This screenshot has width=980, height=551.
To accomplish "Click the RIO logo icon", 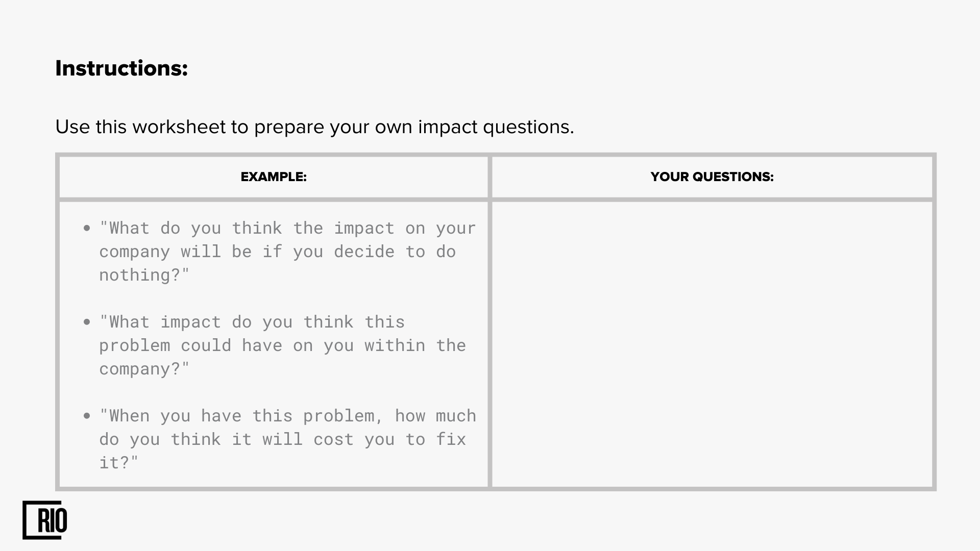I will pyautogui.click(x=45, y=520).
